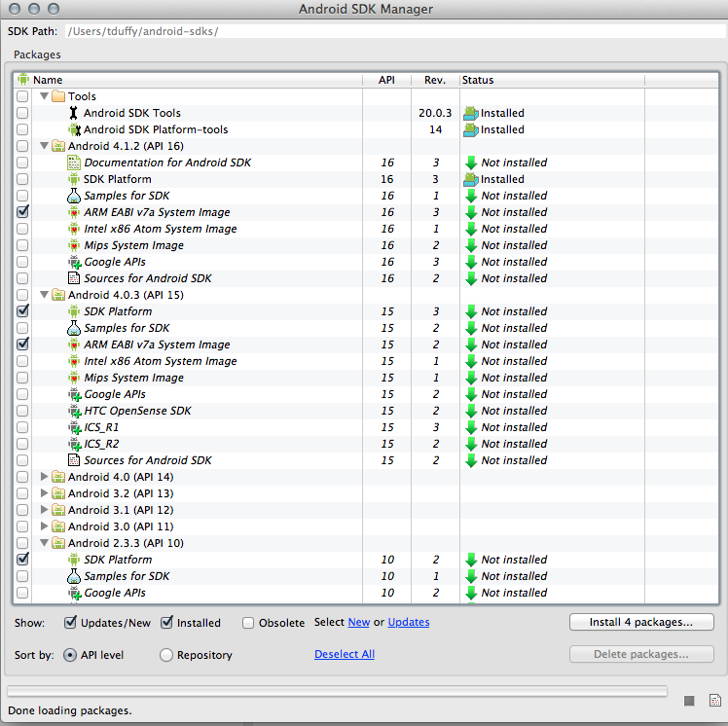This screenshot has width=728, height=726.
Task: Check the HTC OpenSense SDK checkbox
Action: click(22, 411)
